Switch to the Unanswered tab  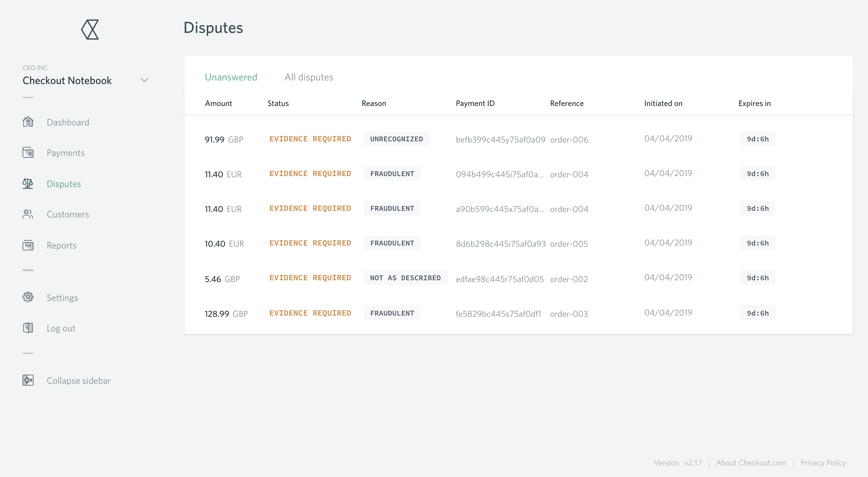click(231, 77)
